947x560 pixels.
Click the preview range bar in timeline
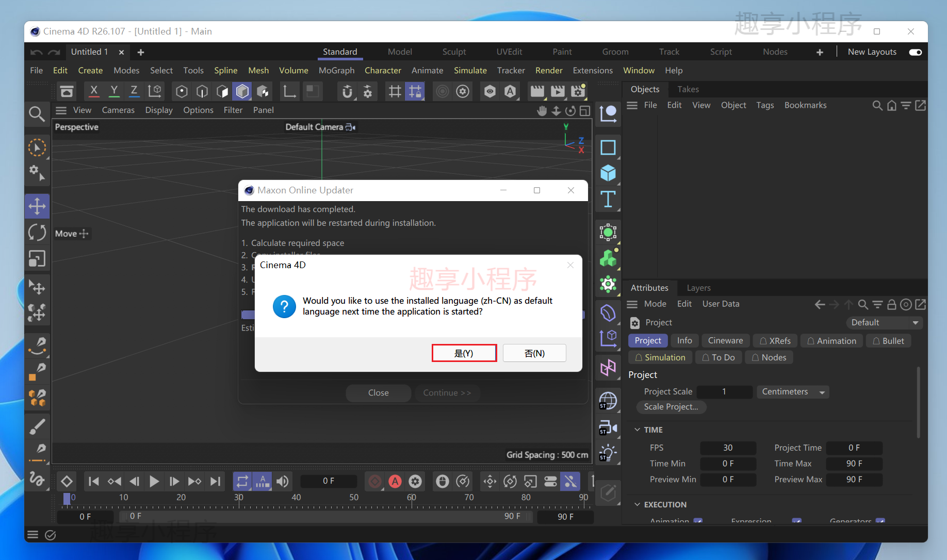point(325,516)
